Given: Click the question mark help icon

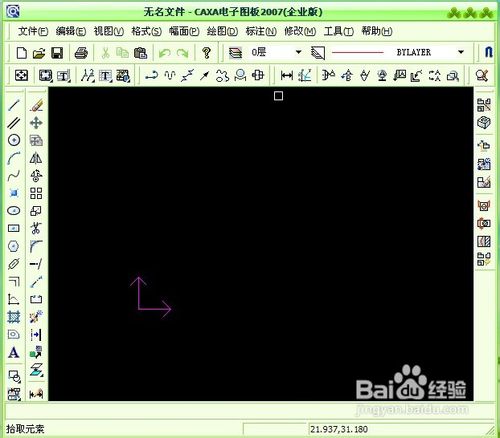Looking at the screenshot, I should click(207, 53).
